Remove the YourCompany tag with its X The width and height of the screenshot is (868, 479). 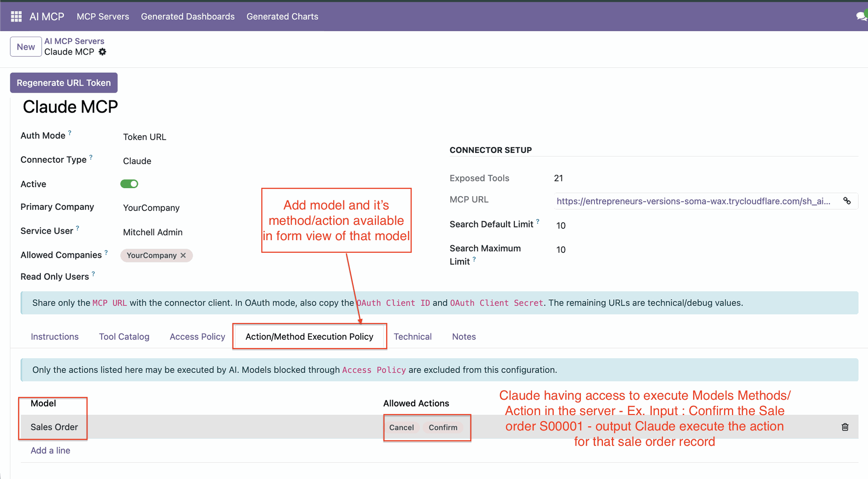click(183, 256)
